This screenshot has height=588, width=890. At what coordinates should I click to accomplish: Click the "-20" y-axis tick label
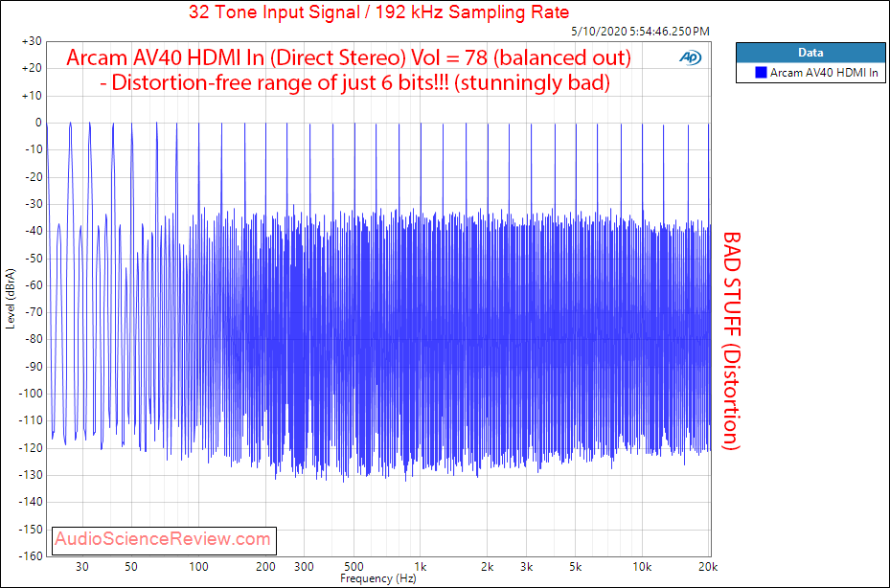tap(33, 177)
